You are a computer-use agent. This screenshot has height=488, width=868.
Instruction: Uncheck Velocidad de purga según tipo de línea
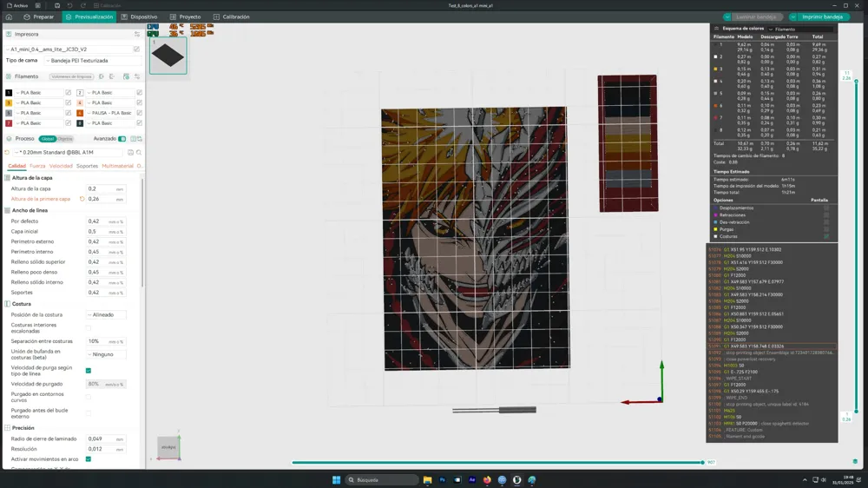coord(89,371)
